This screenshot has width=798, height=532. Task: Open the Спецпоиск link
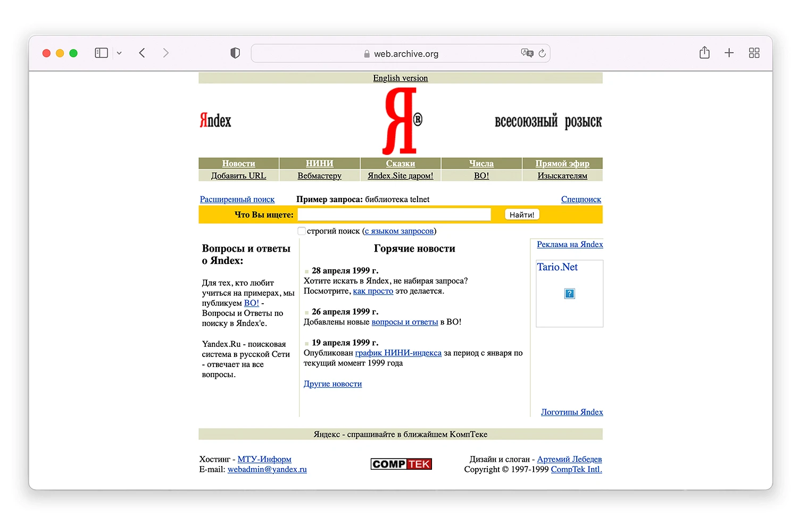581,199
